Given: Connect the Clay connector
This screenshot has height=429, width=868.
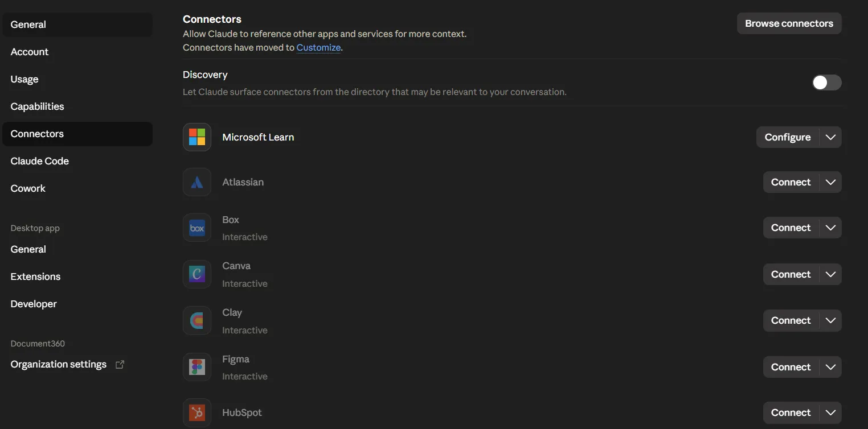Looking at the screenshot, I should (791, 320).
